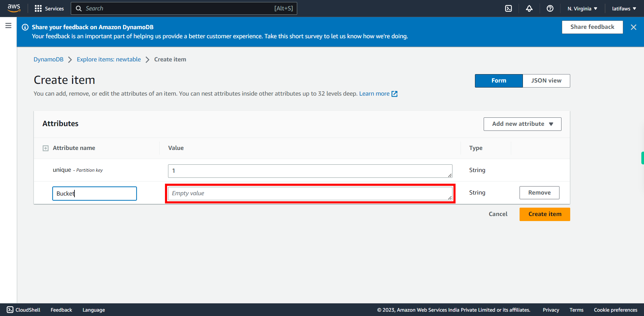Click the String type of unique row

click(477, 170)
